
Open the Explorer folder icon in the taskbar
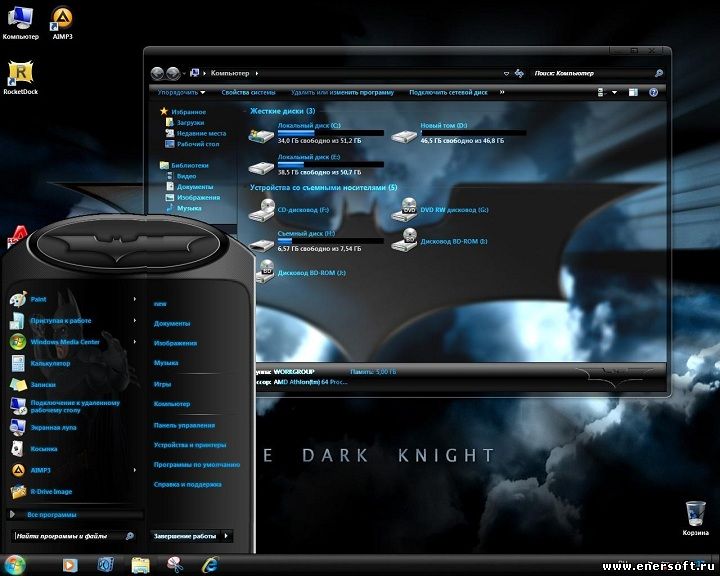pos(141,565)
